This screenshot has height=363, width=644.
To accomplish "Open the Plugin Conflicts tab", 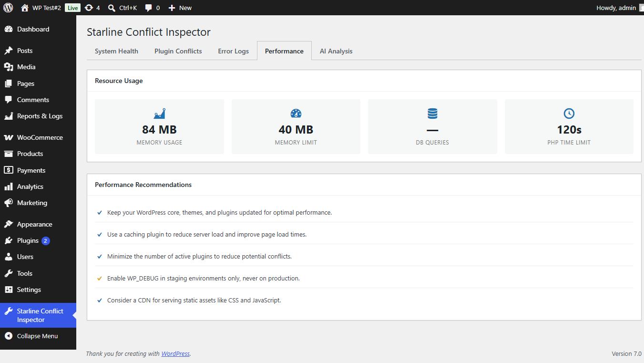I will (x=178, y=51).
